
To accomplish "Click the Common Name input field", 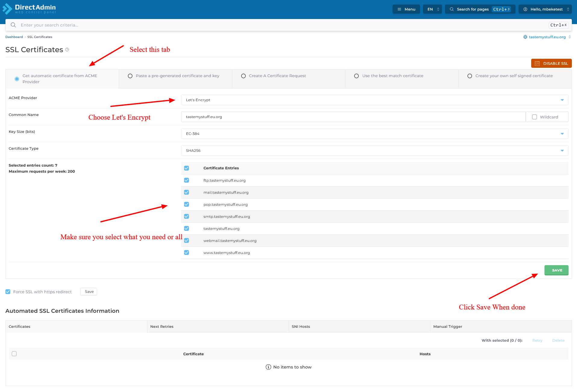I will 353,117.
